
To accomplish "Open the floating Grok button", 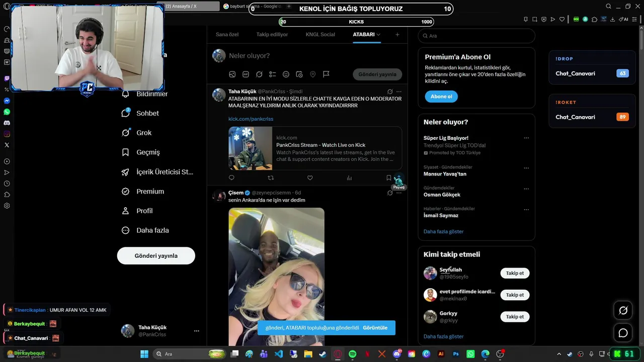I will tap(623, 311).
